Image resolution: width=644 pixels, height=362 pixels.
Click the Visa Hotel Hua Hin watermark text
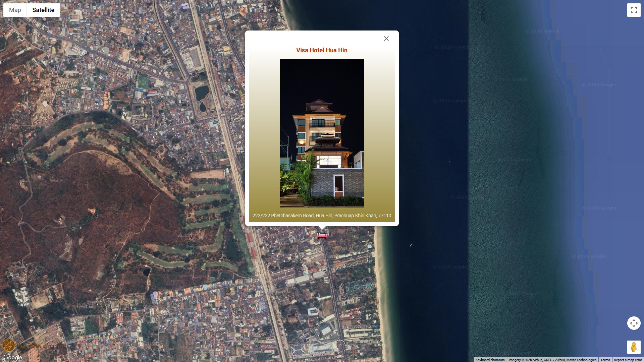tap(41, 346)
